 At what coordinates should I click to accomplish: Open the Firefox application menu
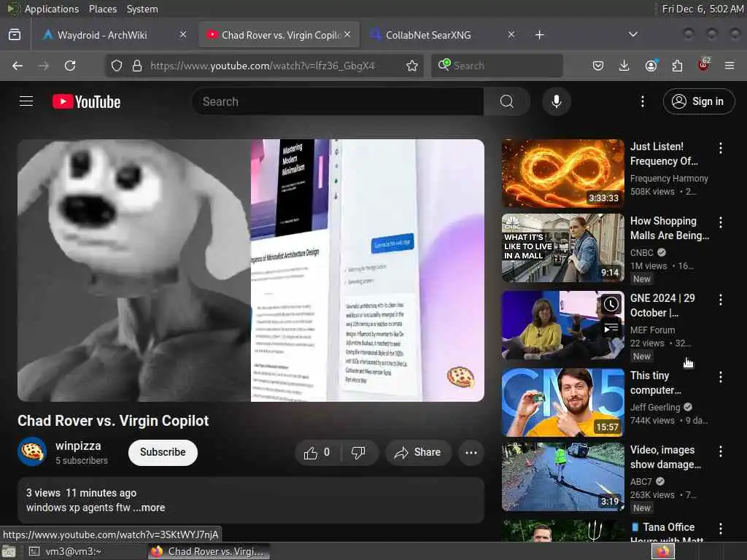click(x=729, y=66)
